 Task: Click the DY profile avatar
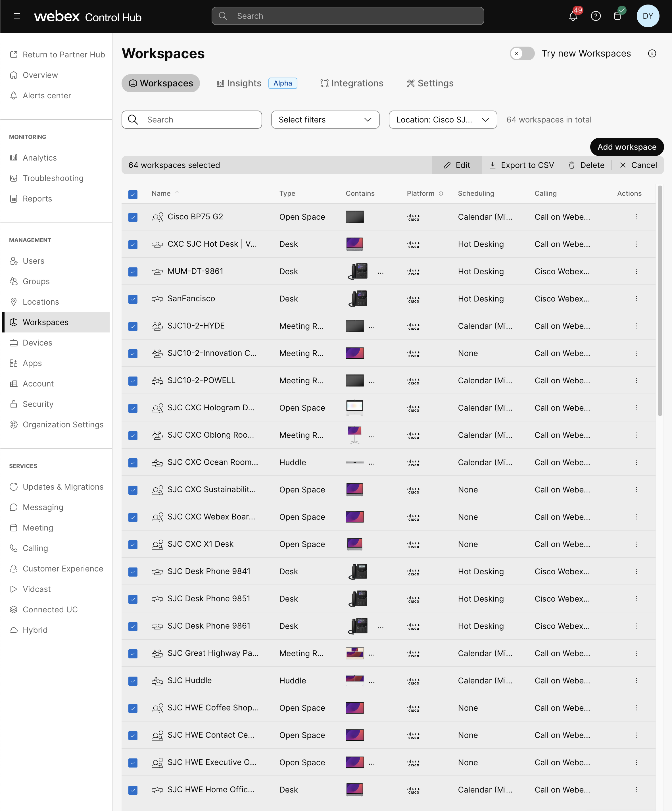648,16
